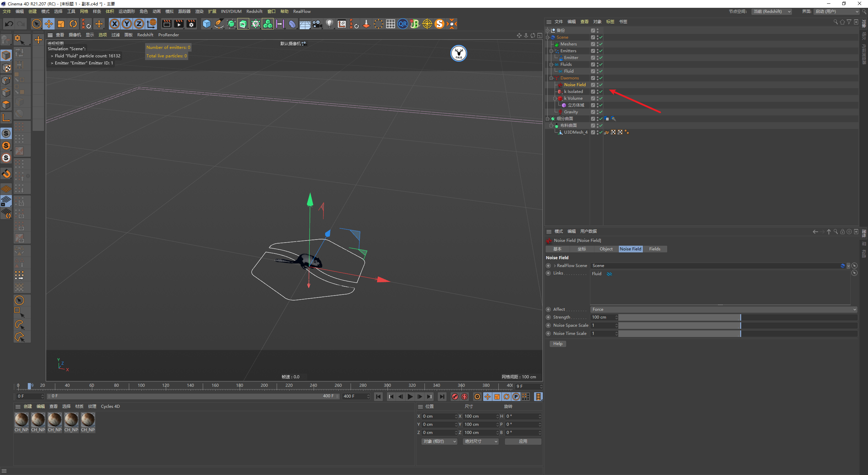Open the RealFlow menu

pos(301,12)
